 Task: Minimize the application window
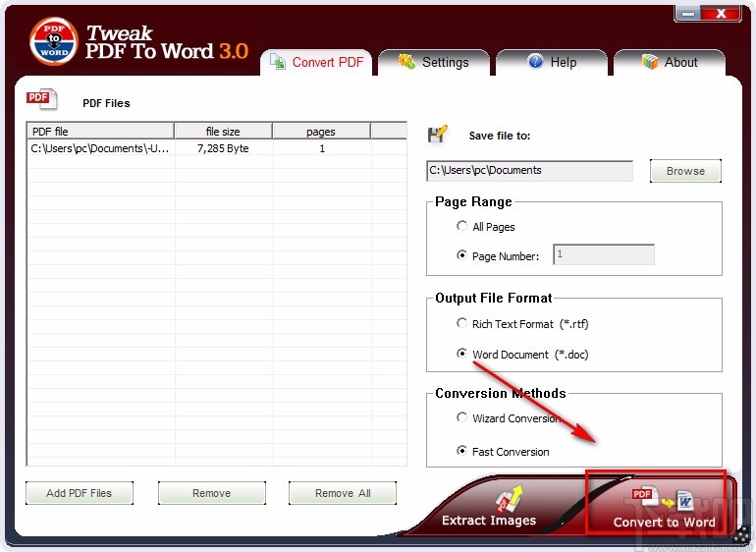[x=688, y=14]
